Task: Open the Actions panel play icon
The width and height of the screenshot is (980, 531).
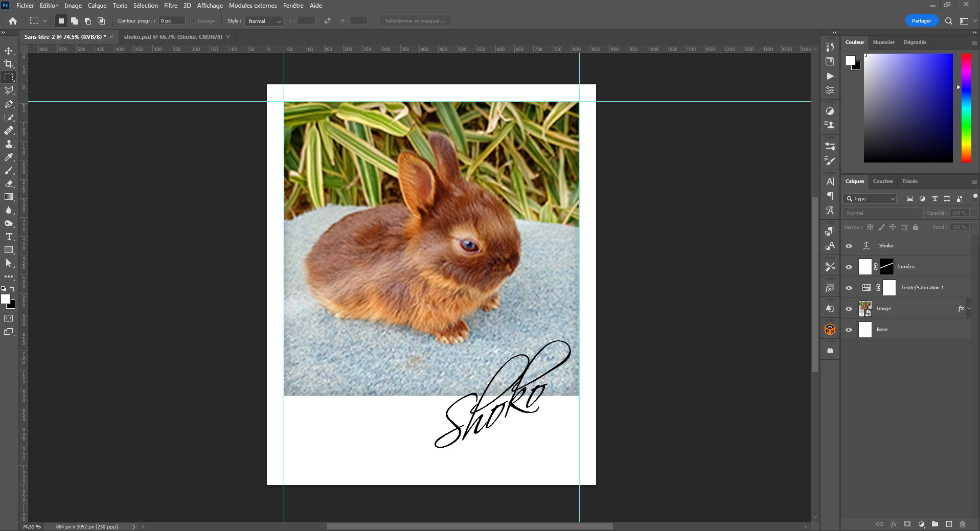Action: 830,76
